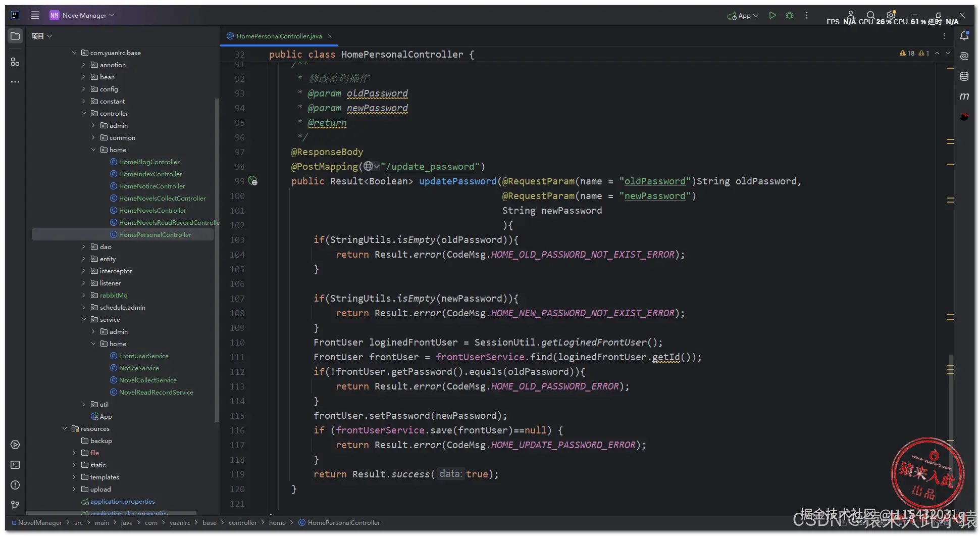Jump to next highlighted error
The image size is (980, 536).
[948, 53]
